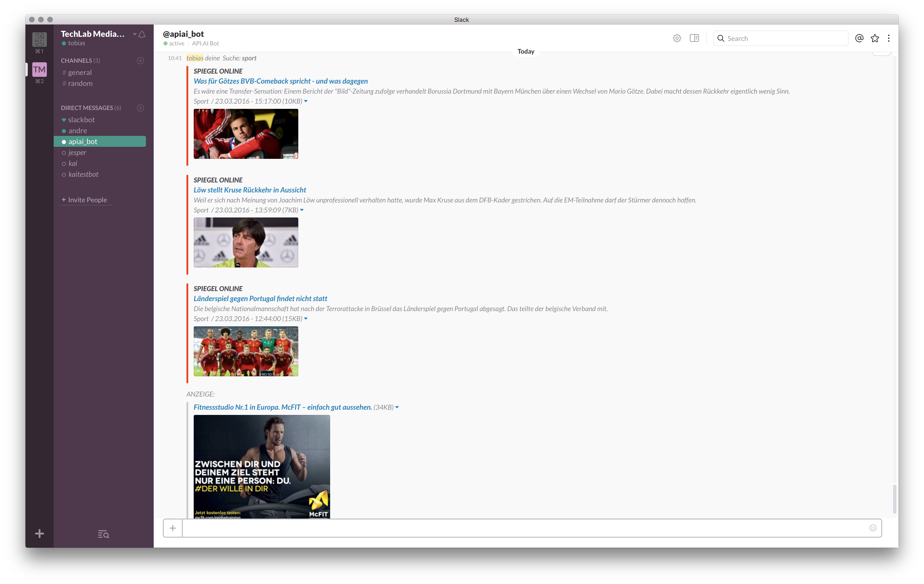This screenshot has width=924, height=584.
Task: Show starred items star icon
Action: coord(874,38)
